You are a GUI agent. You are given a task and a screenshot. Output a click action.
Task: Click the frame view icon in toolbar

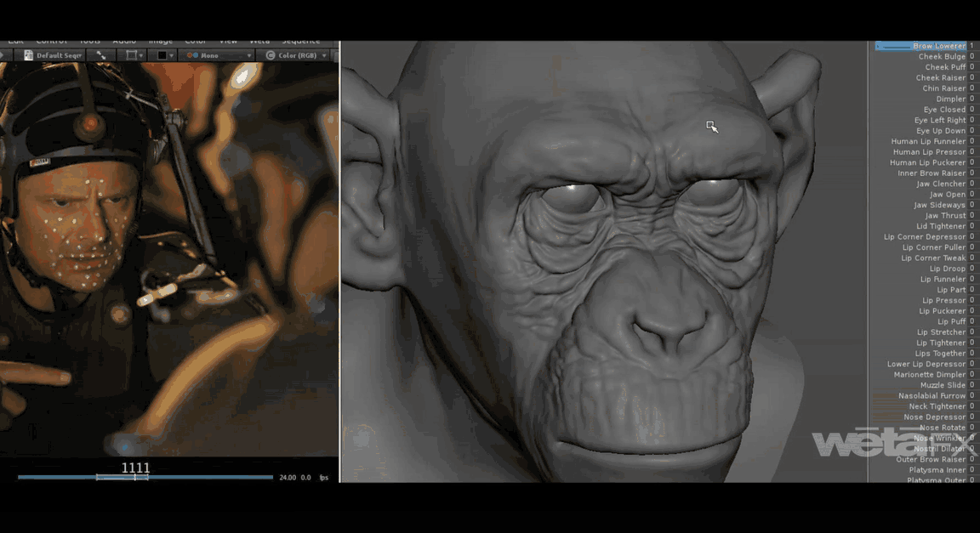click(131, 55)
